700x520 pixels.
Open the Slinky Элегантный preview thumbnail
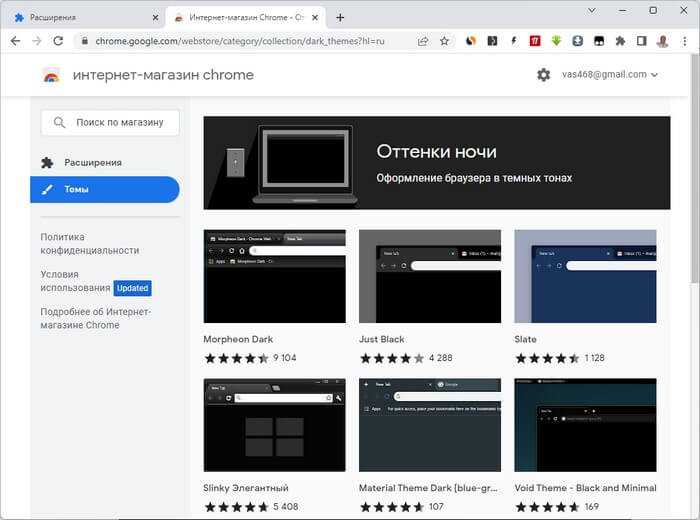coord(275,425)
